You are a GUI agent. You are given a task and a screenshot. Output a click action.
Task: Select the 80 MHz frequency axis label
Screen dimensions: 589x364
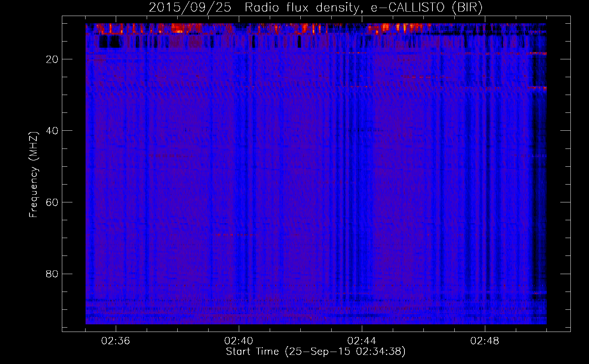pos(52,274)
